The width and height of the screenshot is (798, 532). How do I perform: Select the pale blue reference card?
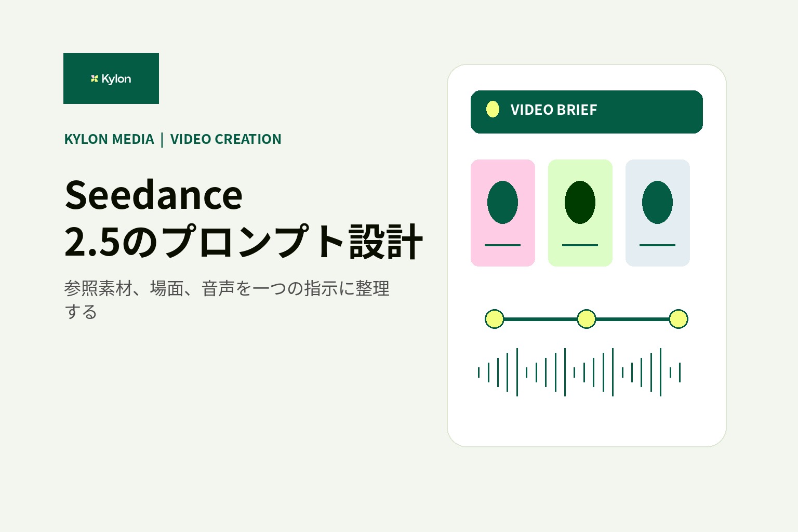pyautogui.click(x=658, y=213)
